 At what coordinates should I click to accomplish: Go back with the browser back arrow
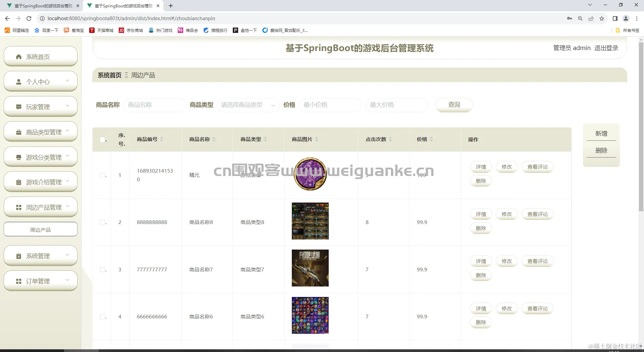click(7, 18)
